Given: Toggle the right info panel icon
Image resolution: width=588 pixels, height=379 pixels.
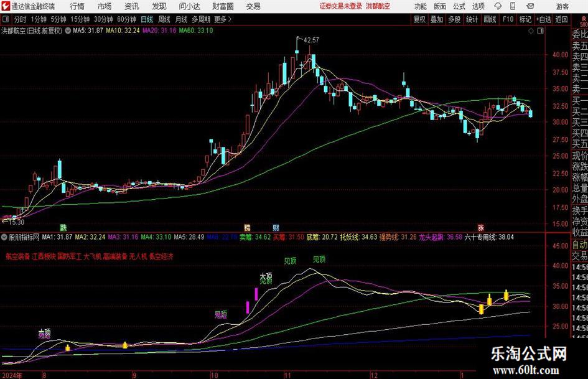Looking at the screenshot, I should pyautogui.click(x=540, y=31).
